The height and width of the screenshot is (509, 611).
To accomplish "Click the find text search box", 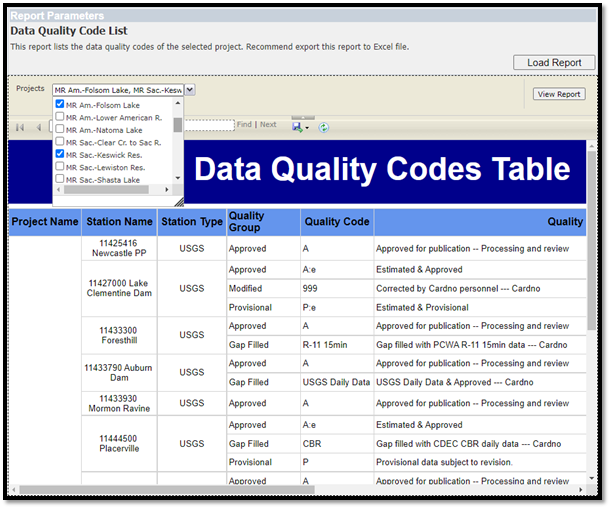I will [x=209, y=125].
